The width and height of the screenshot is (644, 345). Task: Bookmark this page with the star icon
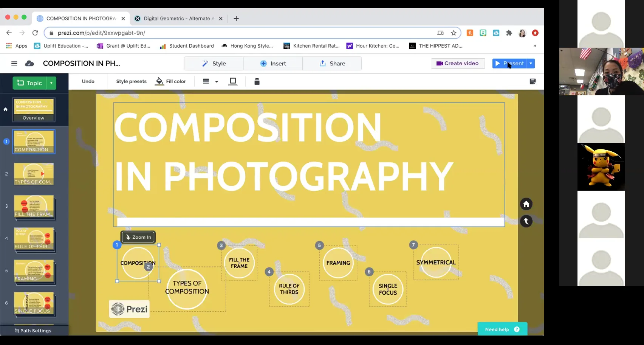(454, 33)
